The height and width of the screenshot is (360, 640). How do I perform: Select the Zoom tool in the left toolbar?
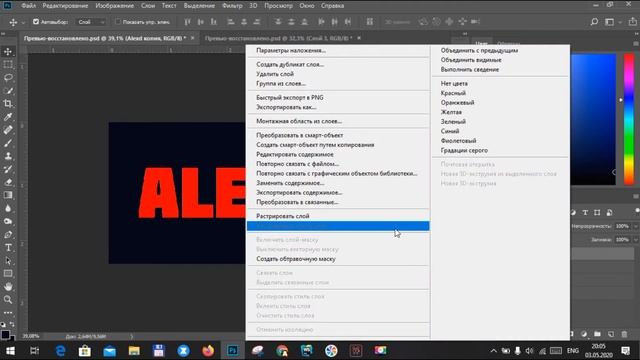point(8,300)
